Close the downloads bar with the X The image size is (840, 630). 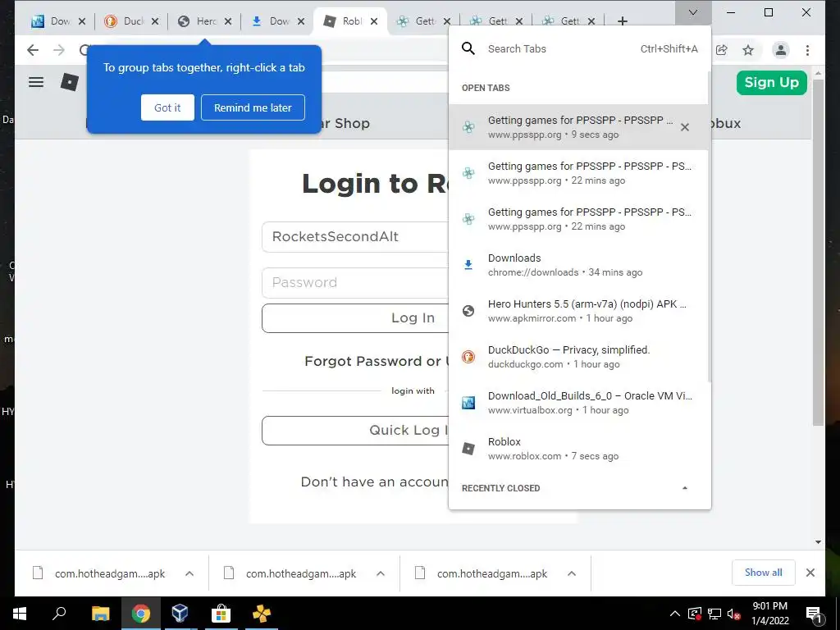pos(810,573)
